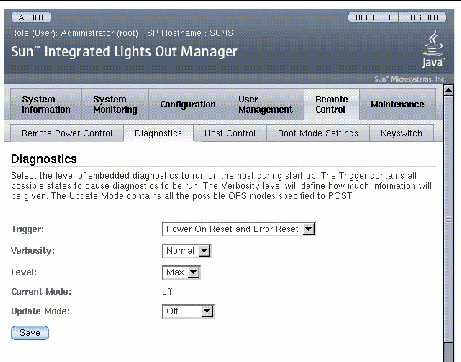This screenshot has width=461, height=362.
Task: Switch to Remote Power Control sub-tab
Action: (67, 133)
